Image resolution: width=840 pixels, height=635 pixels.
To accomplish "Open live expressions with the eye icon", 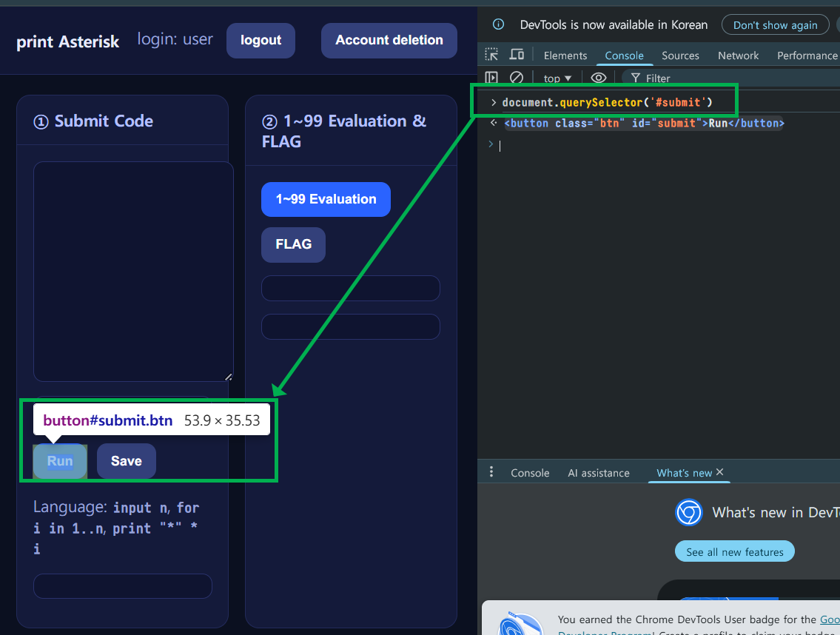I will 599,78.
